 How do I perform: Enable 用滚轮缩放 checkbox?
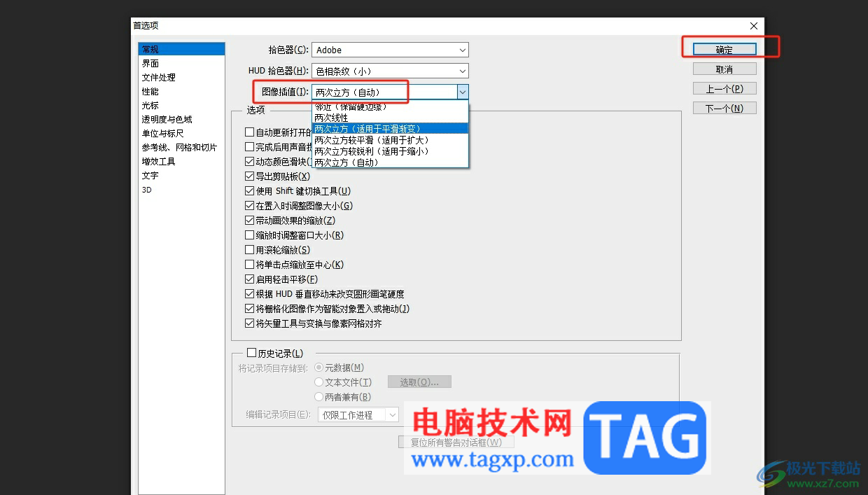point(249,250)
